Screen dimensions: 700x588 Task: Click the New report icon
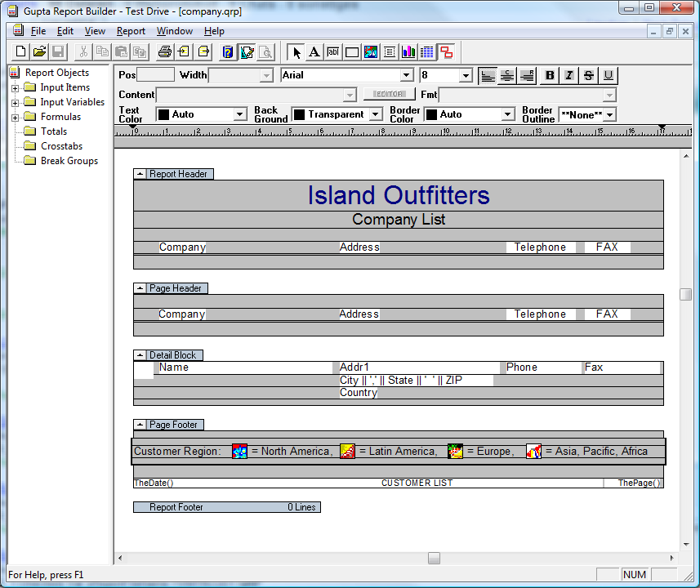coord(20,52)
